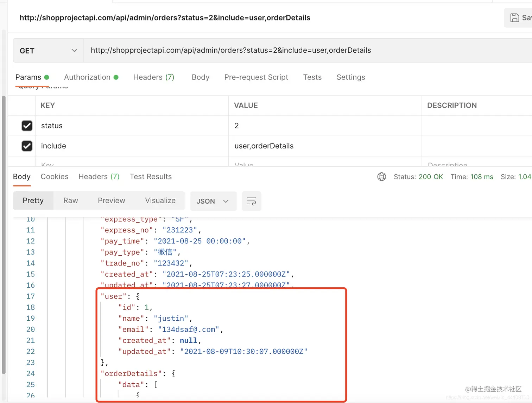Open the JSON format dropdown
The width and height of the screenshot is (532, 403).
(213, 201)
